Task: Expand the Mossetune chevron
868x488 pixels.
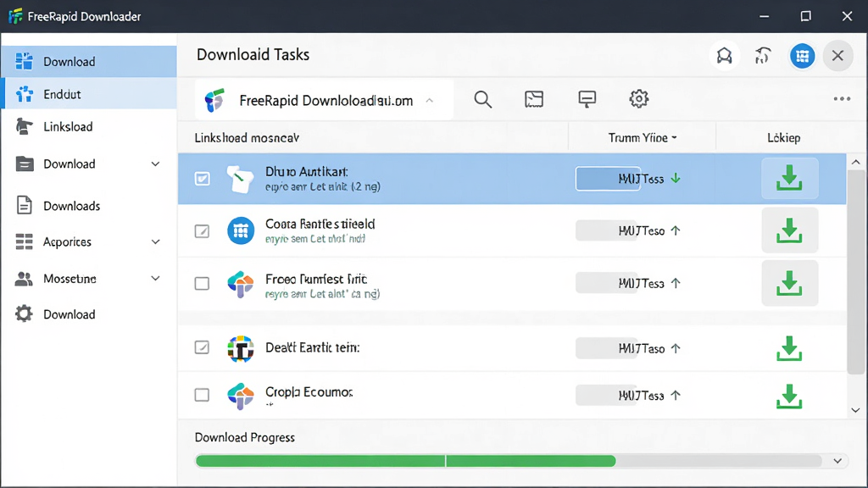Action: tap(156, 278)
